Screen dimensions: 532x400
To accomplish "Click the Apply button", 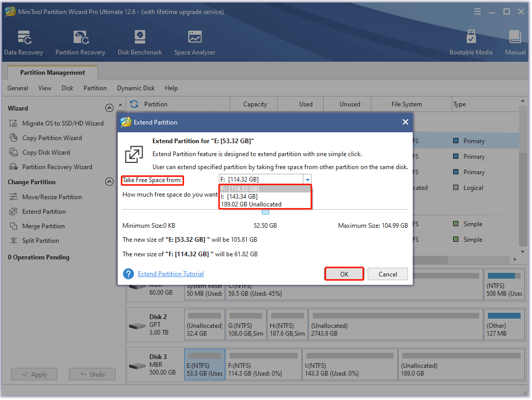I will click(34, 375).
